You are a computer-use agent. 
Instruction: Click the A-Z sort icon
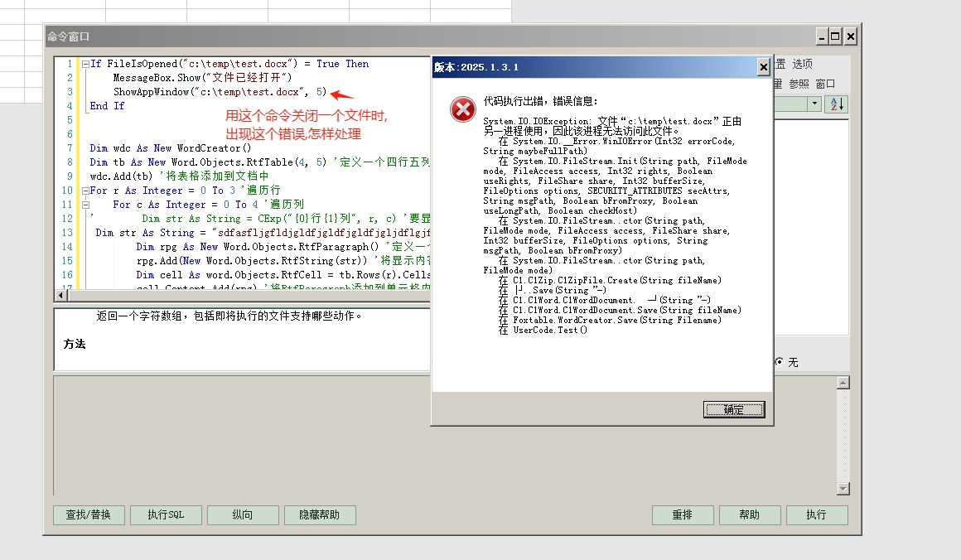click(x=838, y=104)
